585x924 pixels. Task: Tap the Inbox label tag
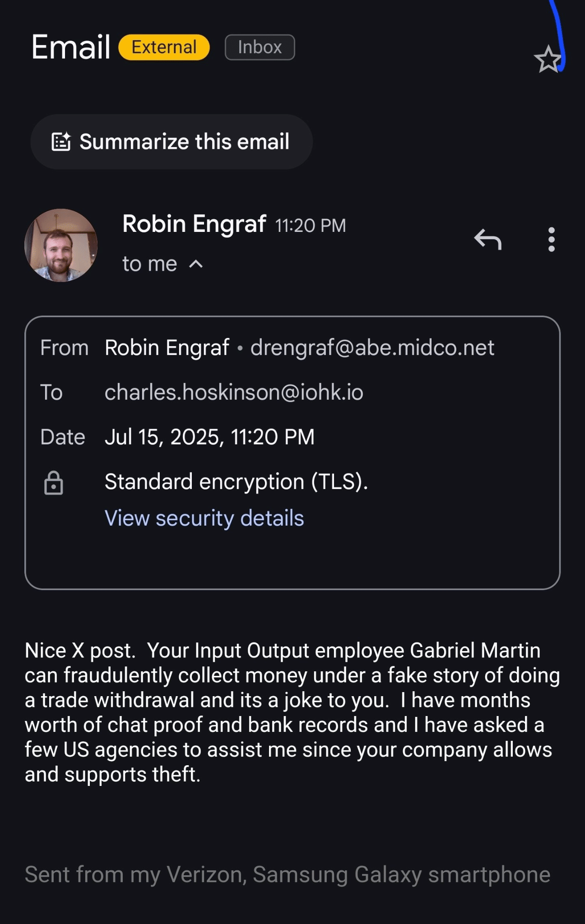[260, 47]
